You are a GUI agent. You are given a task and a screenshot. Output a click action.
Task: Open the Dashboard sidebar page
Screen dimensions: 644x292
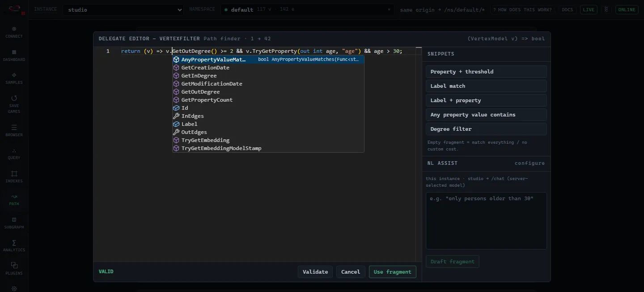coord(14,55)
